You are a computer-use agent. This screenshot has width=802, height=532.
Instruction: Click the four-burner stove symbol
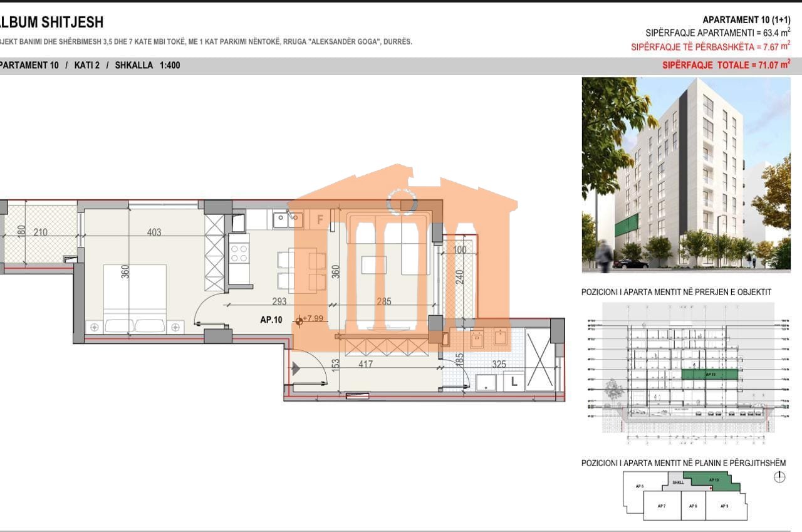tap(239, 253)
